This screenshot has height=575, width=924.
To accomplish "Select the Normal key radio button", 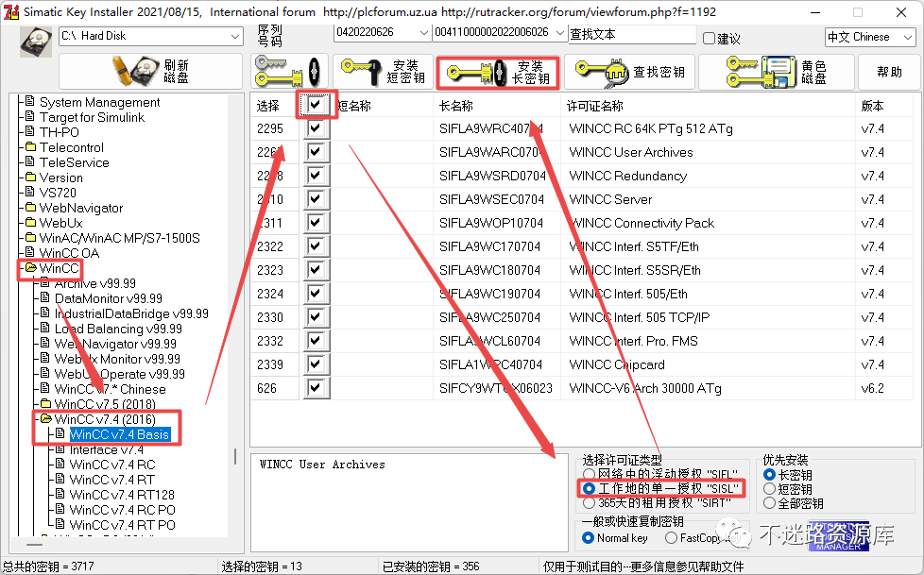I will pyautogui.click(x=588, y=538).
